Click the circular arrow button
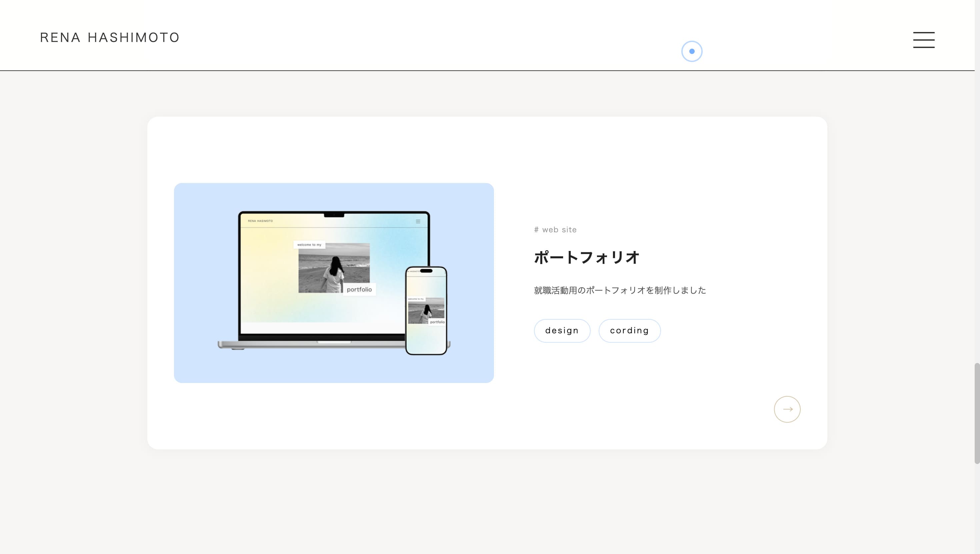980x554 pixels. click(787, 409)
